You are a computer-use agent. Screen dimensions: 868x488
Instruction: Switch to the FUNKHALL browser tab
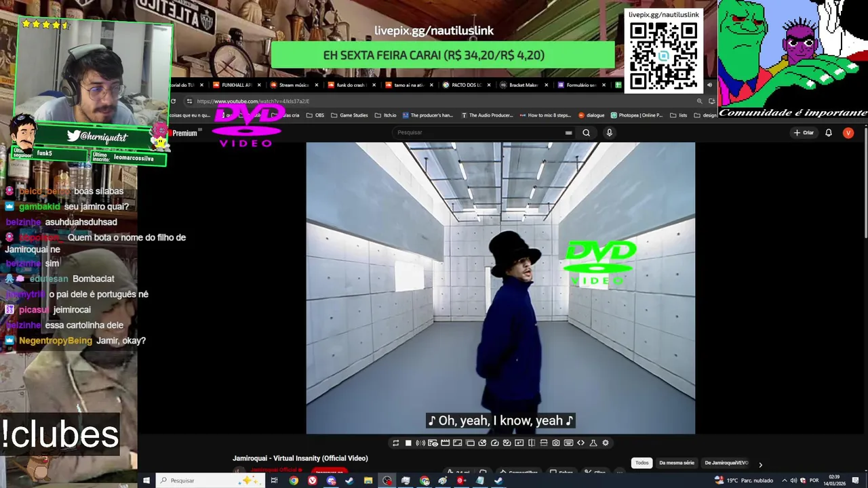[235, 85]
